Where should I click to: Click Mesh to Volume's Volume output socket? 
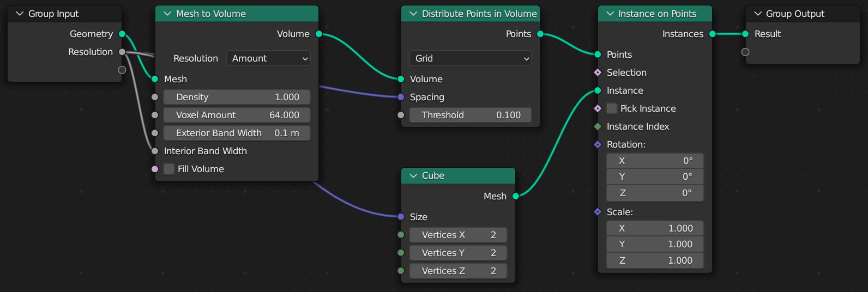tap(319, 34)
